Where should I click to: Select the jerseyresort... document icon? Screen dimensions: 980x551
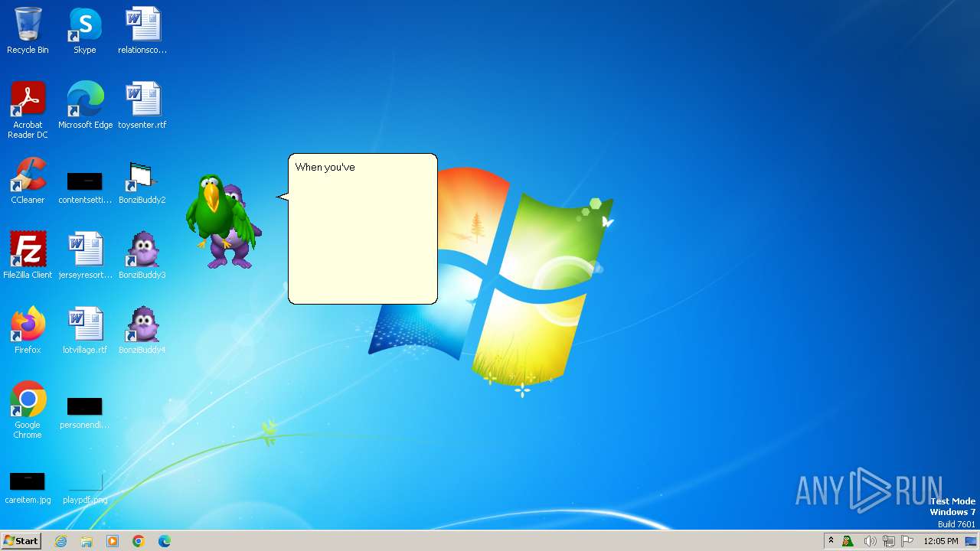pos(85,256)
